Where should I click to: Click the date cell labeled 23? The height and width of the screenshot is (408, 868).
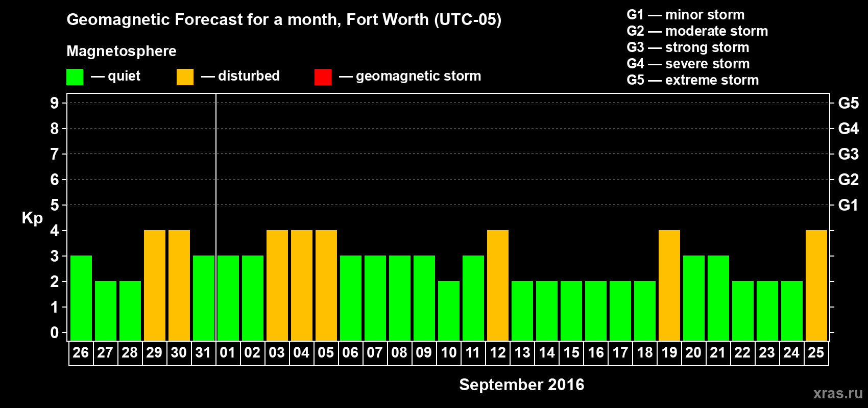767,353
